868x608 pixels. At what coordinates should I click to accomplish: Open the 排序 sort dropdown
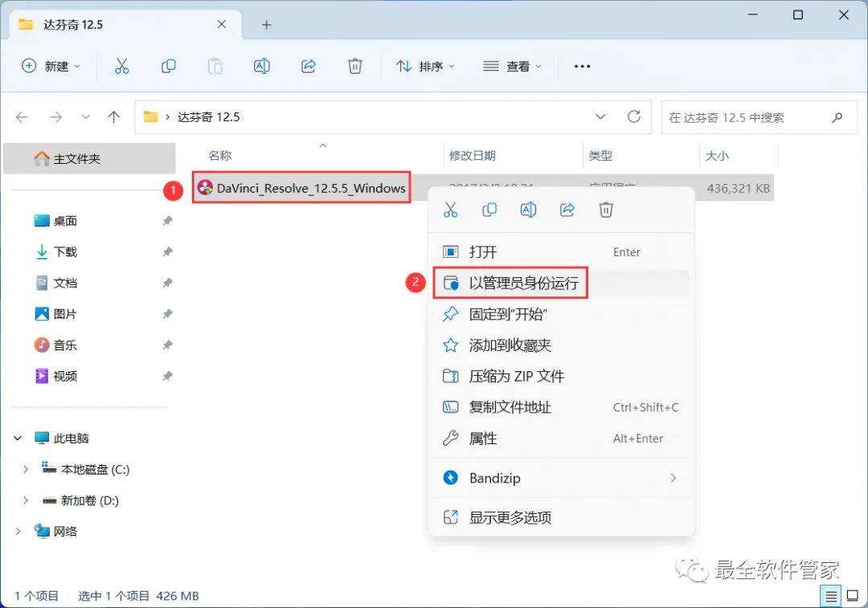coord(426,67)
